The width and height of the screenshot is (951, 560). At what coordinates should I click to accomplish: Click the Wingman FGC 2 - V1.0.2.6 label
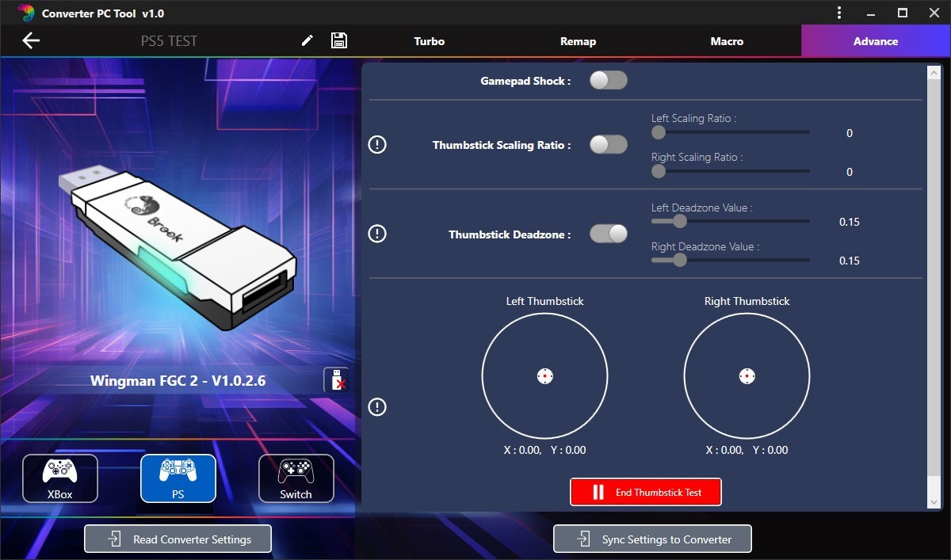[x=178, y=381]
